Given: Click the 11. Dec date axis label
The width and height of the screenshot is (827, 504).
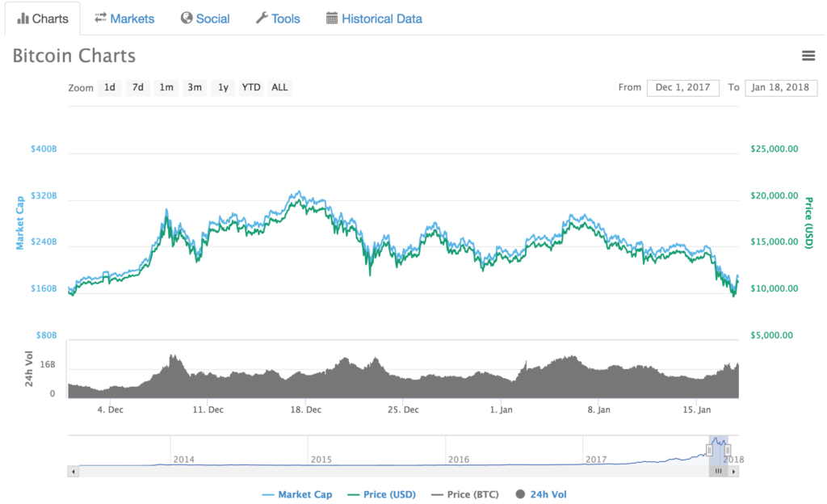Looking at the screenshot, I should tap(208, 409).
